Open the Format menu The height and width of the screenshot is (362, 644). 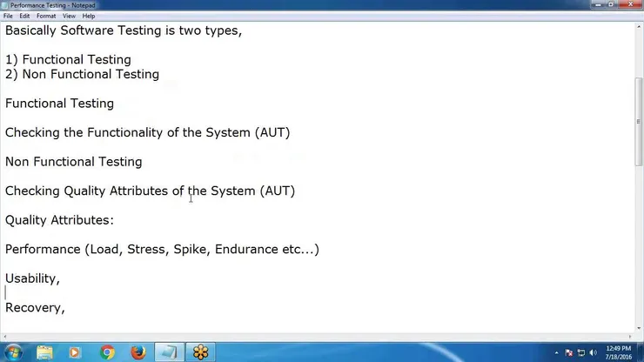point(46,16)
